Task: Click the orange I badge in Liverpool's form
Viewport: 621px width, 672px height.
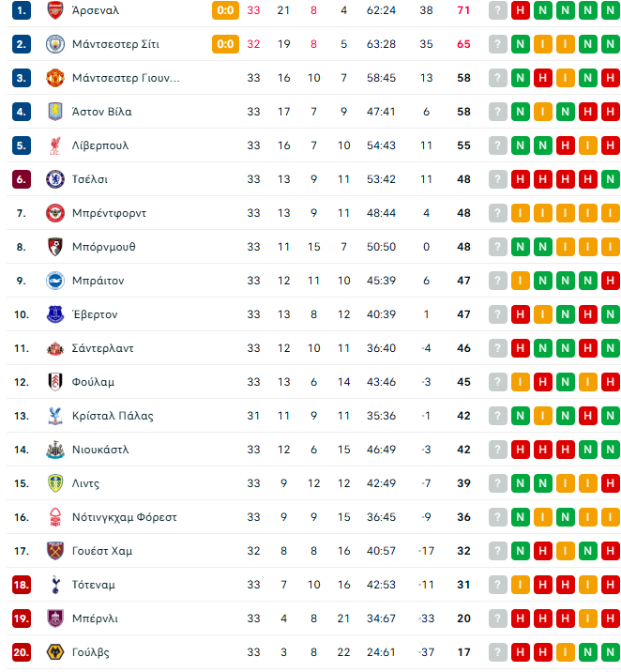Action: (588, 145)
